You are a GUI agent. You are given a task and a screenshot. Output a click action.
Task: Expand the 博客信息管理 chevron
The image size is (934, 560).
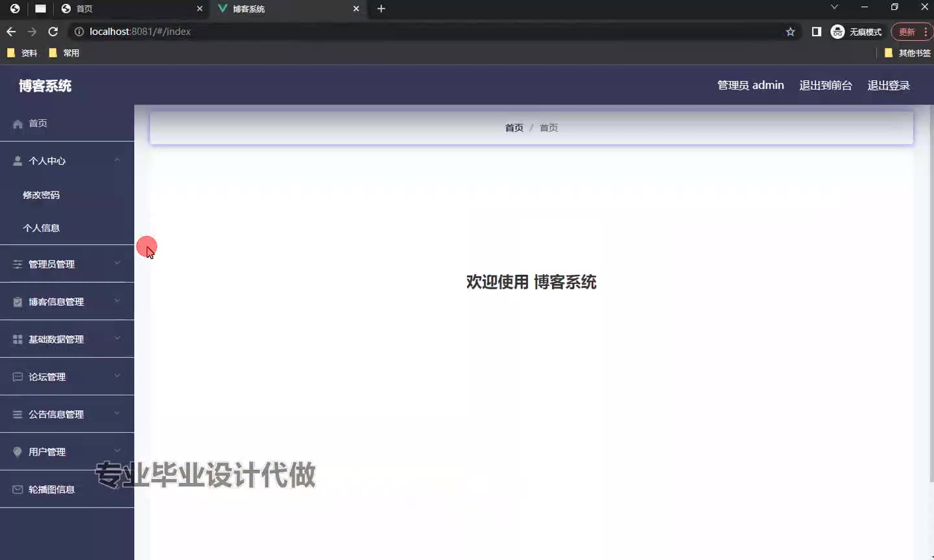click(x=117, y=301)
